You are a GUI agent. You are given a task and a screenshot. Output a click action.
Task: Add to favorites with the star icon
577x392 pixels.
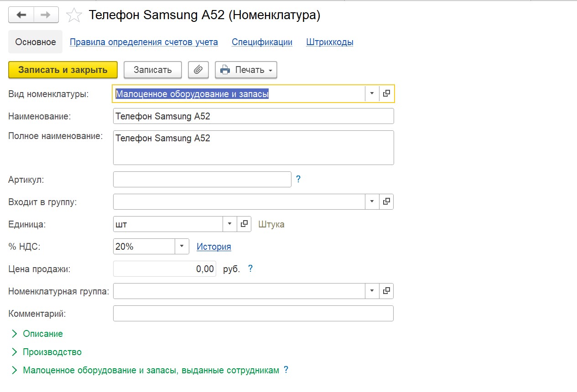pos(74,15)
